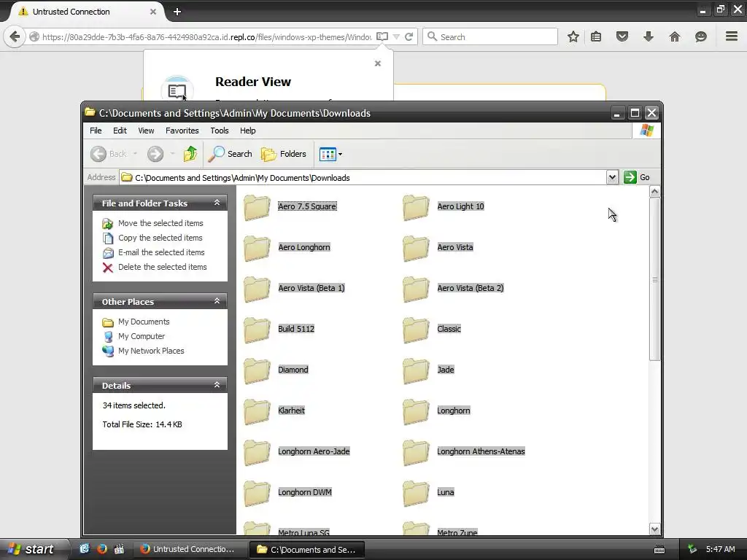Collapse the Details panel
The width and height of the screenshot is (747, 560).
217,385
